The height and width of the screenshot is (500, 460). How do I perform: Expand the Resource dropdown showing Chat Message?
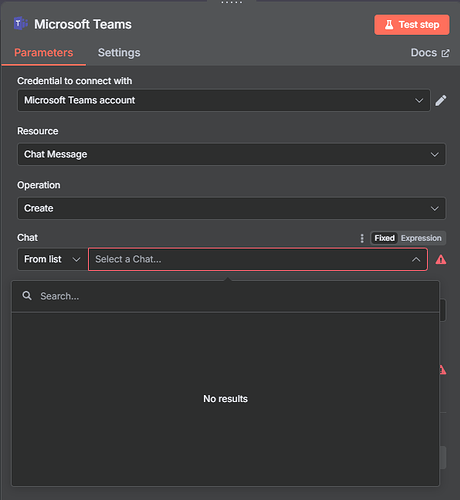pyautogui.click(x=231, y=154)
